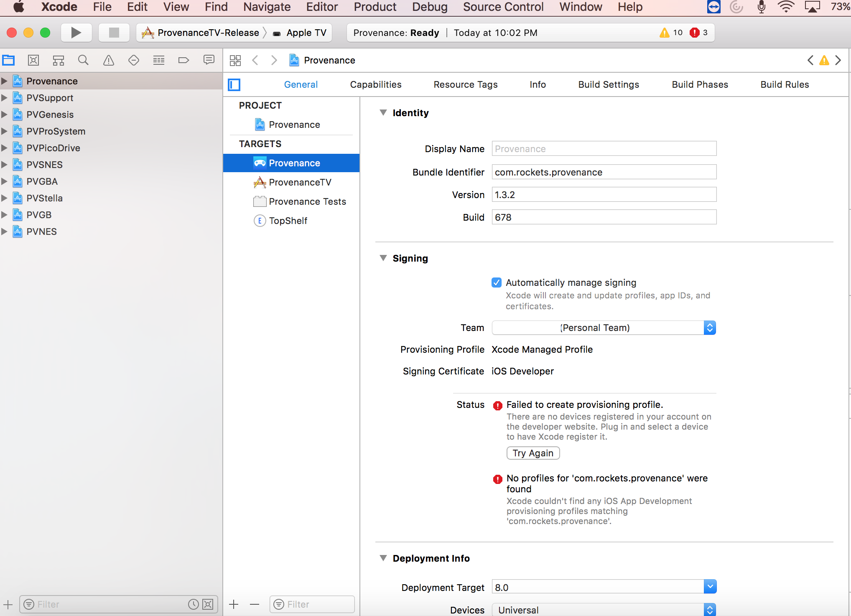The image size is (851, 616).
Task: Click the Bundle Identifier field
Action: click(x=604, y=172)
